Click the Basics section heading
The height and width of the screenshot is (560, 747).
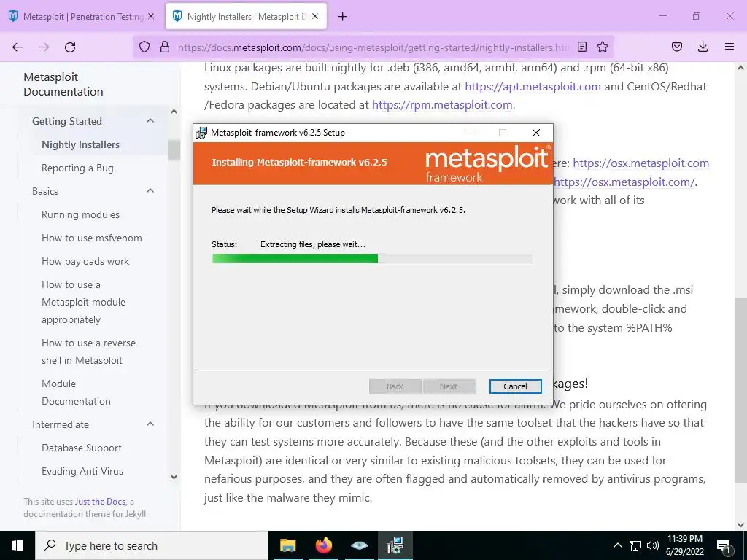45,191
